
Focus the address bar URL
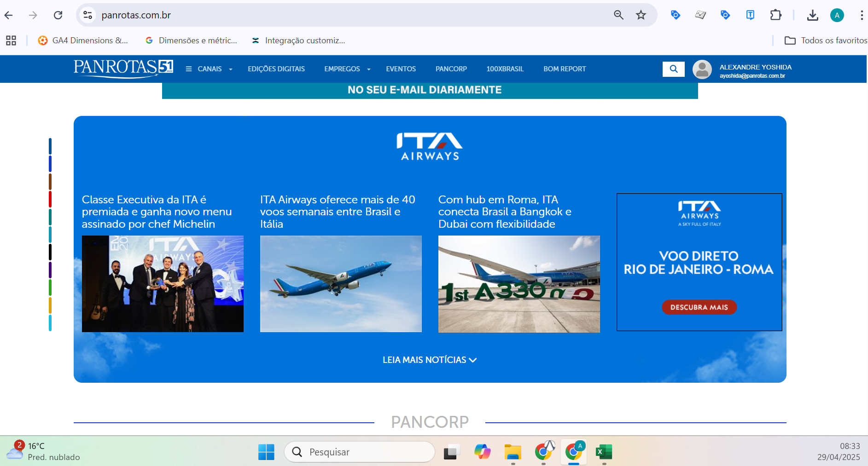(136, 15)
